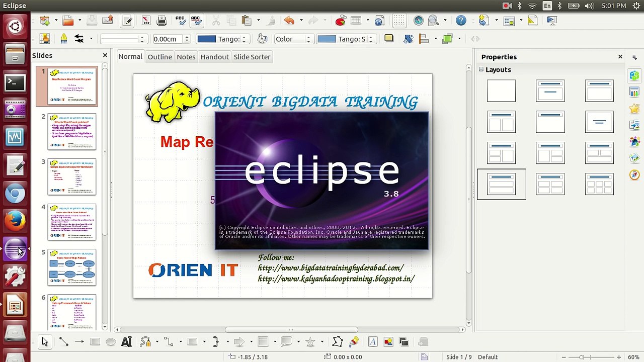Click the Area fill bucket icon

coord(262,39)
